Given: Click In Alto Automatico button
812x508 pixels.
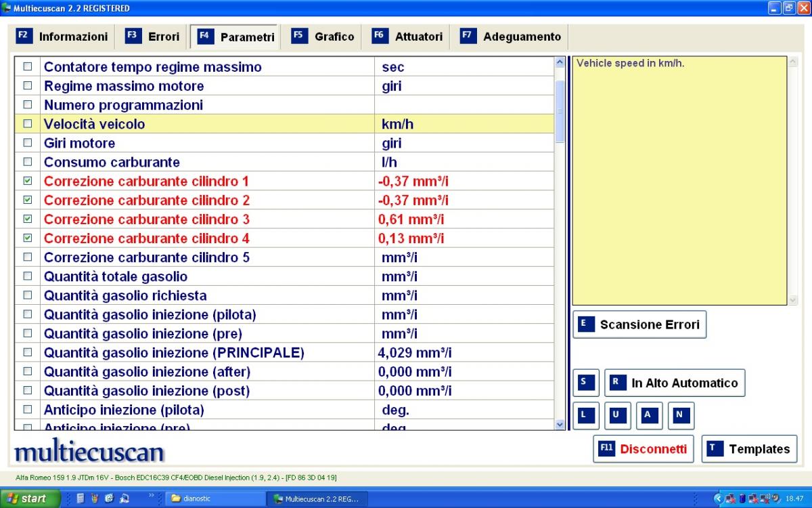Looking at the screenshot, I should click(675, 383).
